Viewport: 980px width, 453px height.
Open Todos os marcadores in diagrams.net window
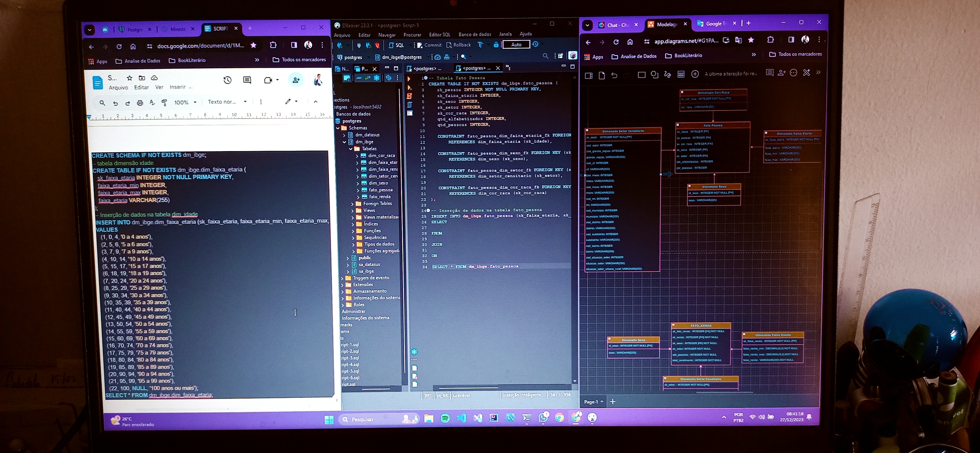coord(795,54)
